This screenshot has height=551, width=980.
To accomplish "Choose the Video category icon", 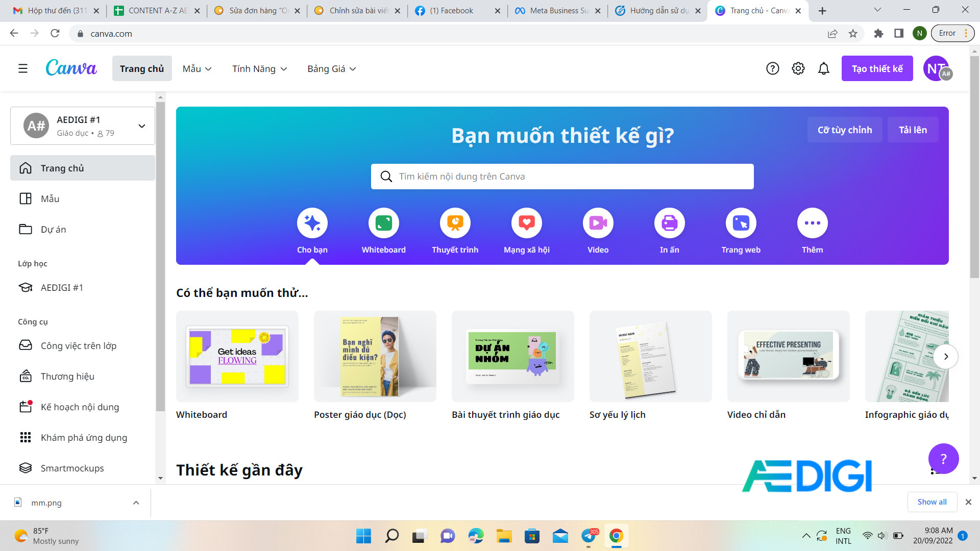I will [598, 223].
